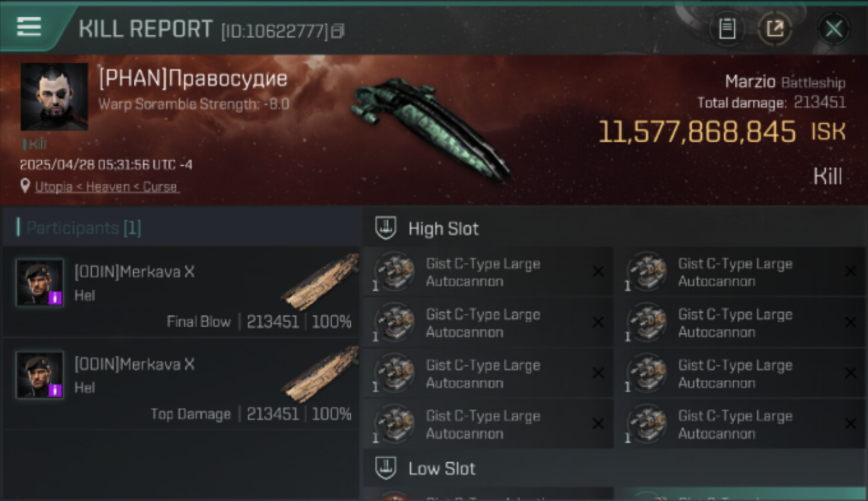
Task: Click the High Slot shield icon
Action: [x=385, y=228]
